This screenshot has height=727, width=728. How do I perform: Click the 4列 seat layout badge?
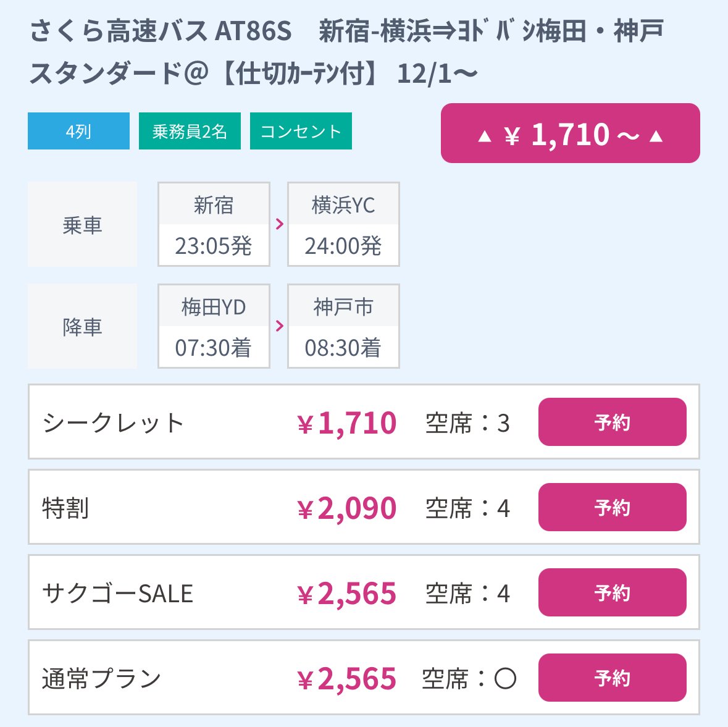click(x=78, y=130)
